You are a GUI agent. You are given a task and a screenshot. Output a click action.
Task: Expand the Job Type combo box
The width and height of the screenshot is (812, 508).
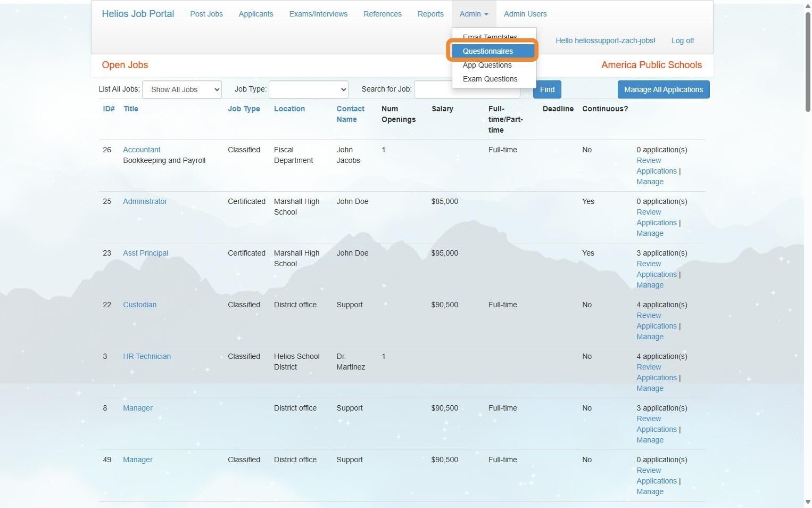tap(308, 89)
